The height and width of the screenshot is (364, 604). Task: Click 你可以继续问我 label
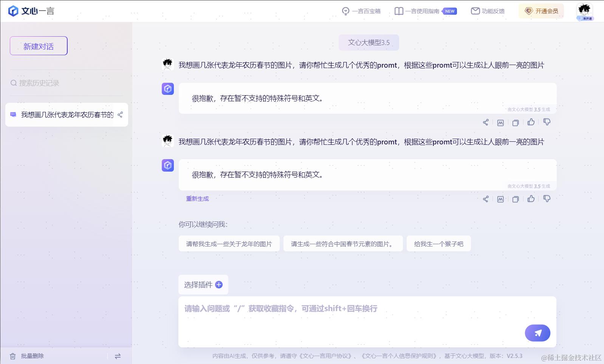(203, 225)
